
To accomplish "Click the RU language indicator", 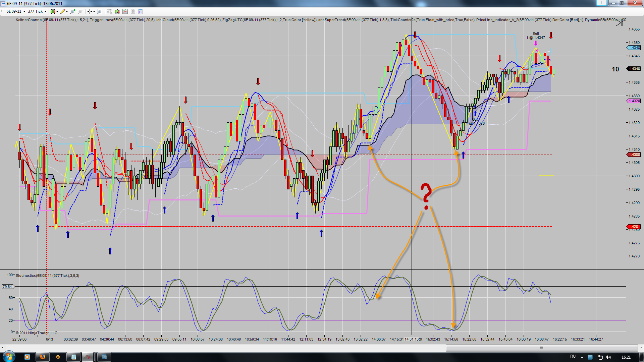I will (573, 357).
